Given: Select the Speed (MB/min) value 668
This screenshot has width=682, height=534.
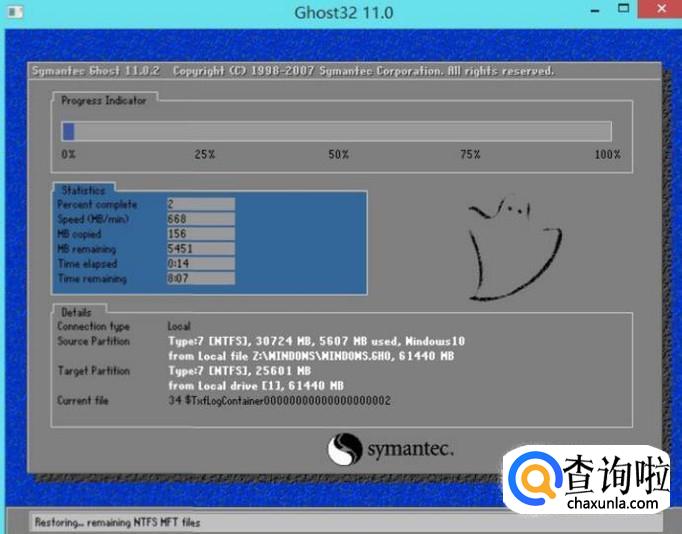Looking at the screenshot, I should pos(201,219).
